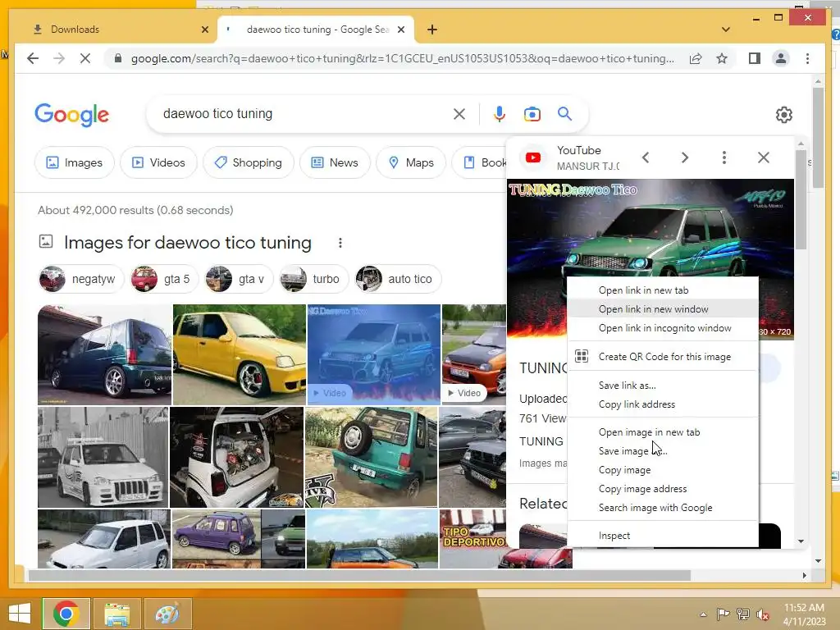
Task: Open the system clock showing 11:52 AM
Action: [804, 614]
